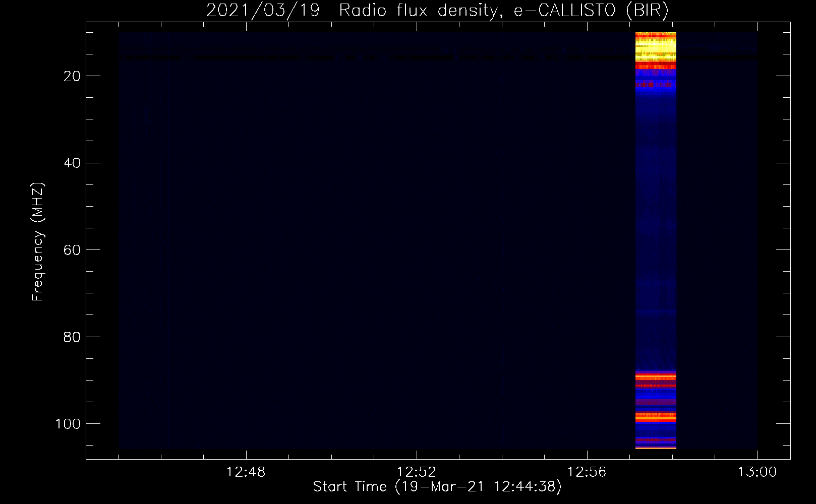This screenshot has width=816, height=504.
Task: Click the 100 MHz frequency tick label
Action: pos(68,424)
